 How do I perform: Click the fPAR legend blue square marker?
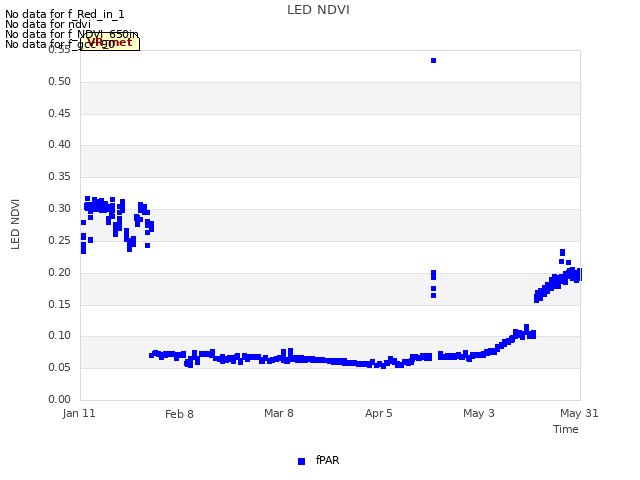[301, 461]
